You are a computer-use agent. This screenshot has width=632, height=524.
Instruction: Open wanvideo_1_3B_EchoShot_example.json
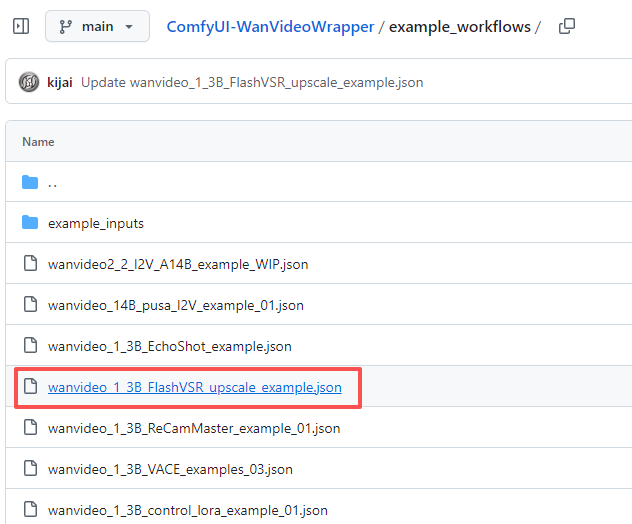[x=170, y=347]
